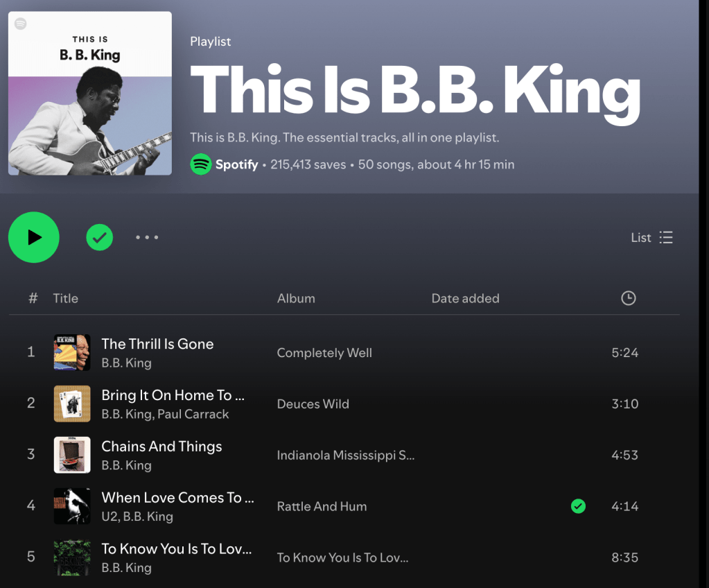Click the To Know You Is To Love cover
The image size is (709, 588).
(x=72, y=557)
